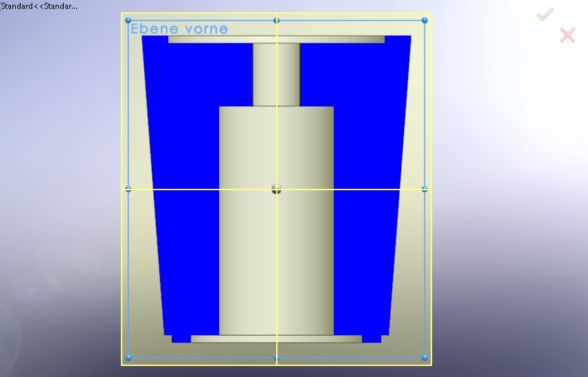588x377 pixels.
Task: Confirm with the green checkmark icon
Action: pyautogui.click(x=545, y=14)
